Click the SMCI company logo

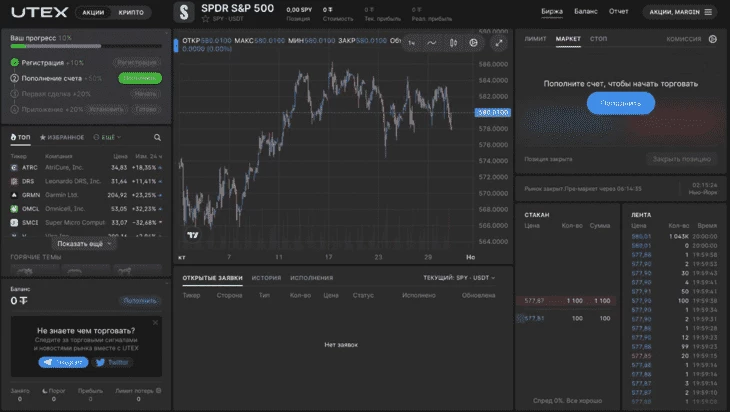[x=14, y=223]
